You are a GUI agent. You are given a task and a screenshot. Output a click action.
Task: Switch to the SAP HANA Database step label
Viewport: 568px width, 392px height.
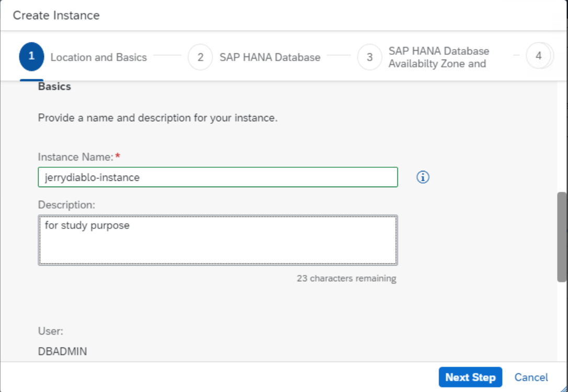coord(270,57)
